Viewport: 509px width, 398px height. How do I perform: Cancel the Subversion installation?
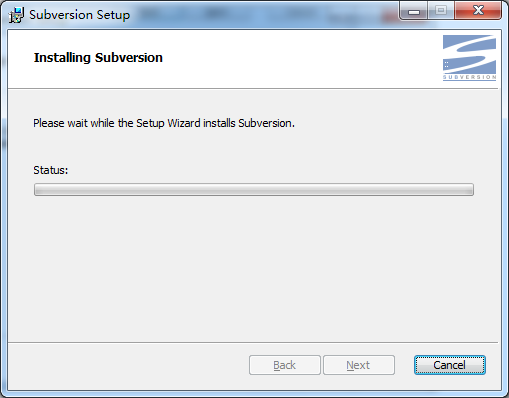pyautogui.click(x=450, y=365)
